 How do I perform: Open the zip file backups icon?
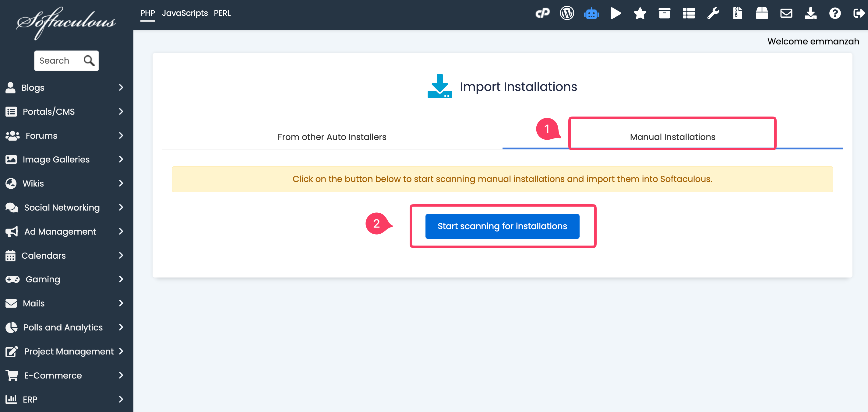[738, 13]
